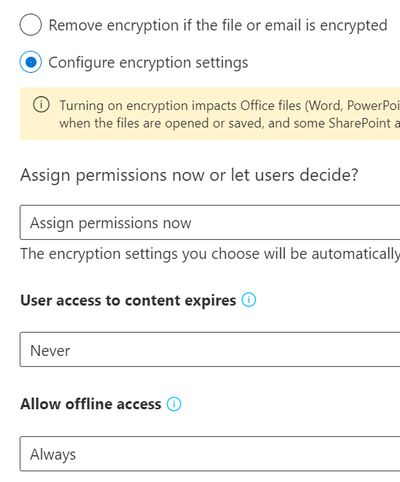Click the word 'Always' in the offline access combo box

pos(53,454)
